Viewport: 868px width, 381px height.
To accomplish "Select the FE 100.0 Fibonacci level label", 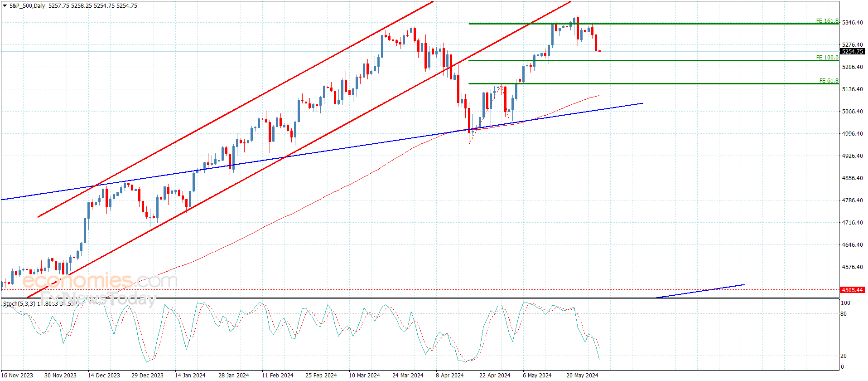I will (827, 58).
